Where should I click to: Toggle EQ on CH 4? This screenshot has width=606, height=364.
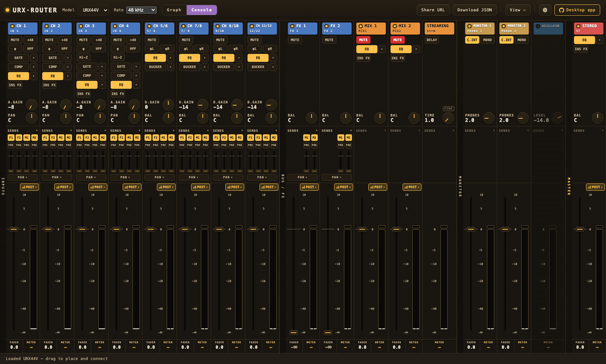coord(121,84)
